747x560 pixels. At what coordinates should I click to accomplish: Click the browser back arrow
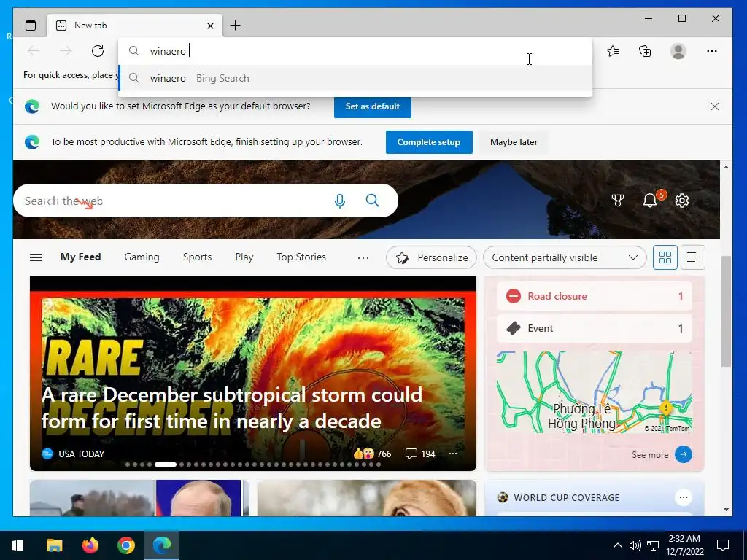[x=34, y=51]
